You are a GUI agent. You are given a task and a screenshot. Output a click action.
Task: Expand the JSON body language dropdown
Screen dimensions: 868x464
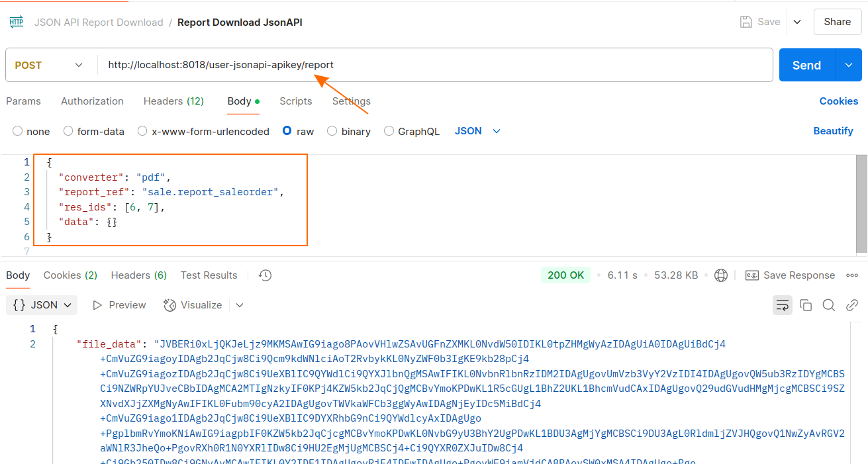[x=477, y=131]
